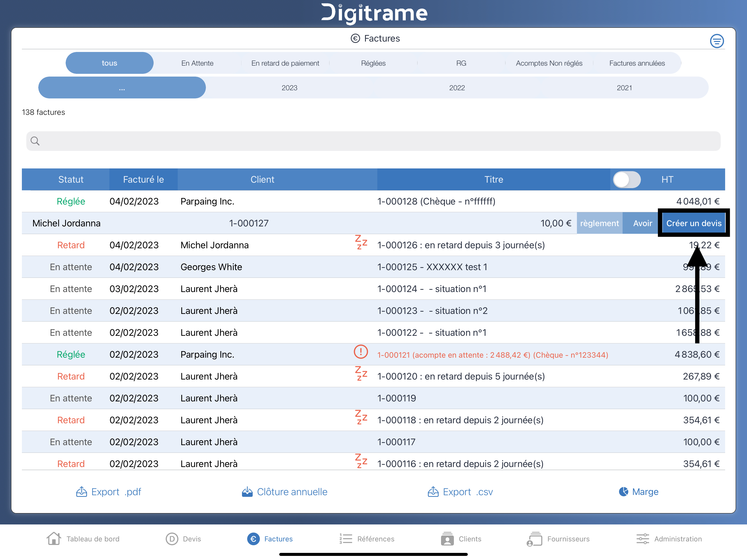747x560 pixels.
Task: Open invoice 1-000128 Parpaing Inc. row
Action: pos(373,201)
